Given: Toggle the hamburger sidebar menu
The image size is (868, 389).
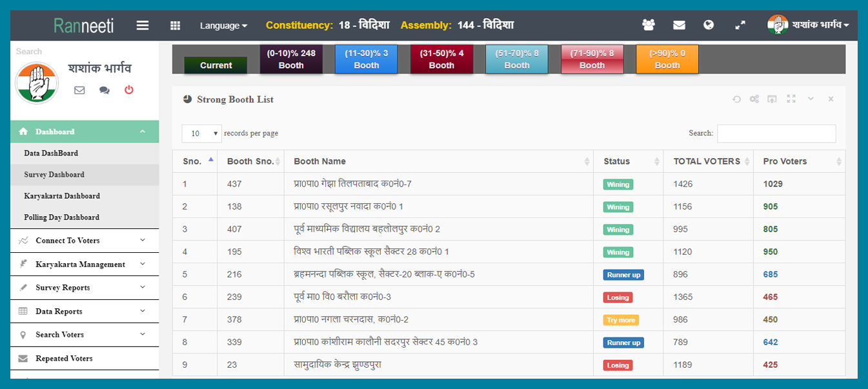Looking at the screenshot, I should 143,25.
